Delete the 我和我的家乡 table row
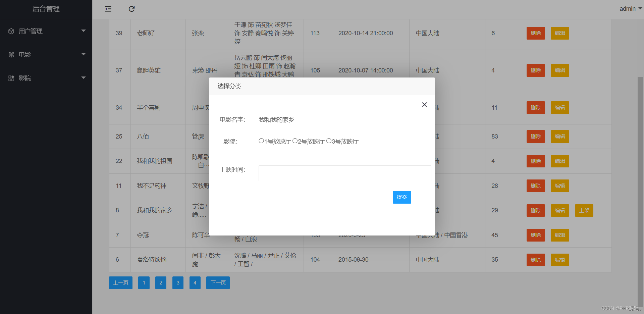Screen dimensions: 644x314 click(x=536, y=211)
